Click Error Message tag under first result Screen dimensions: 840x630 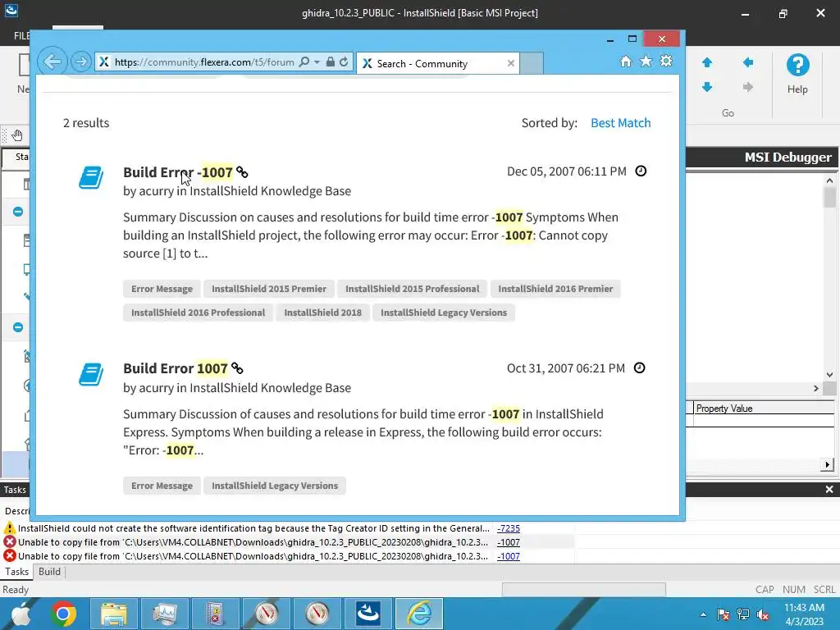[162, 289]
